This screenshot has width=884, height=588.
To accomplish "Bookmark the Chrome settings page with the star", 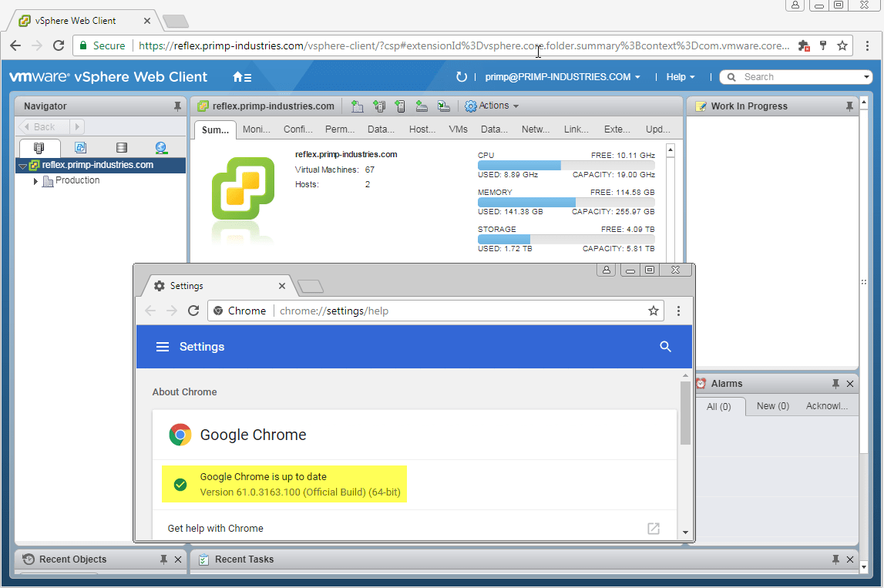I will (654, 311).
